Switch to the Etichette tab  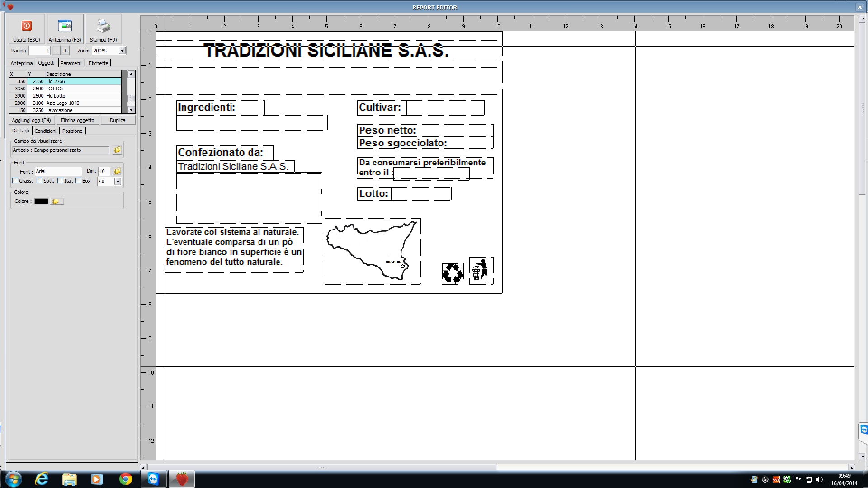[x=98, y=63]
